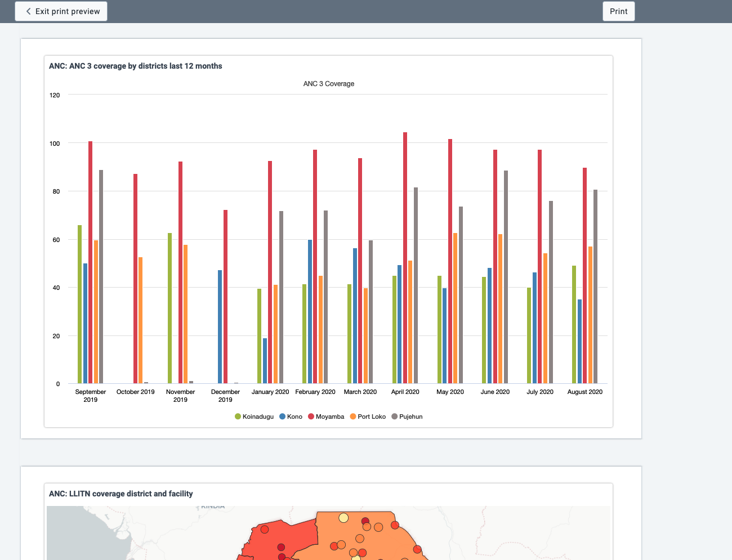The width and height of the screenshot is (732, 560).
Task: Click the ANC 3 coverage by districts heading
Action: tap(136, 66)
